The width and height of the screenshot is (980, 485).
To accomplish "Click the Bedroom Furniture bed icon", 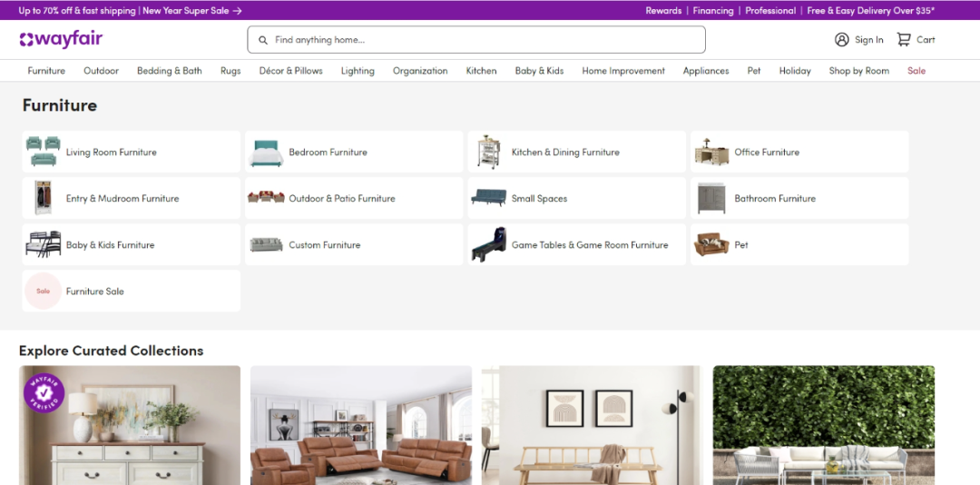I will click(x=266, y=153).
